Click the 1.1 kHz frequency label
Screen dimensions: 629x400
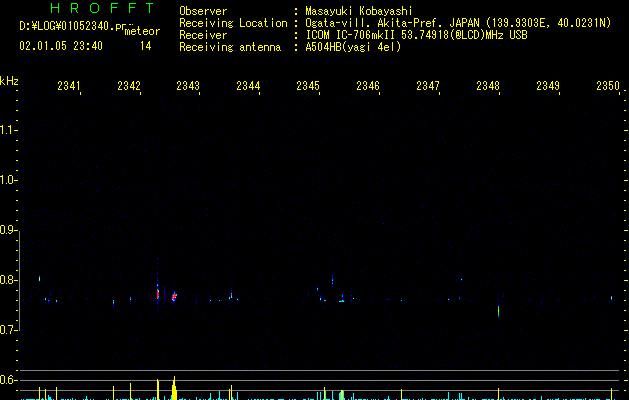8,130
